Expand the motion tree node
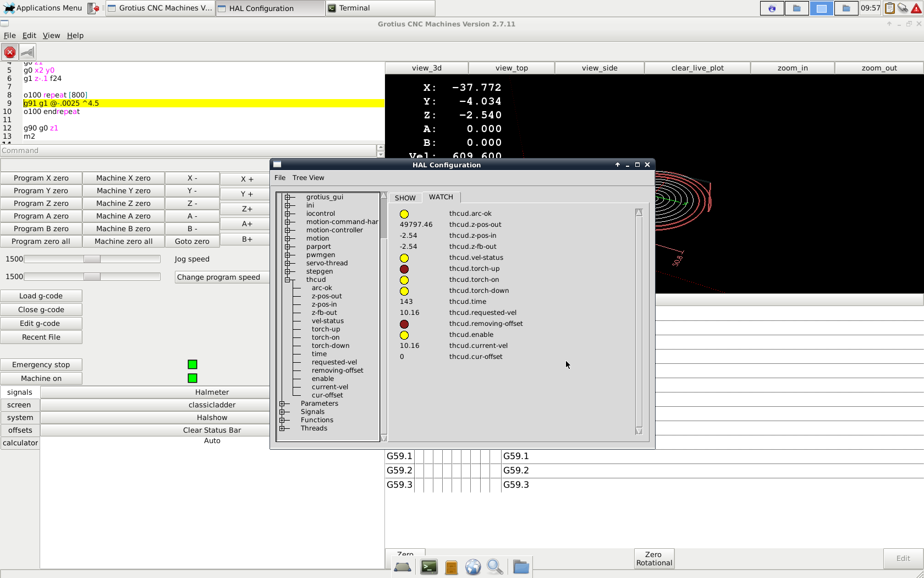 (287, 238)
